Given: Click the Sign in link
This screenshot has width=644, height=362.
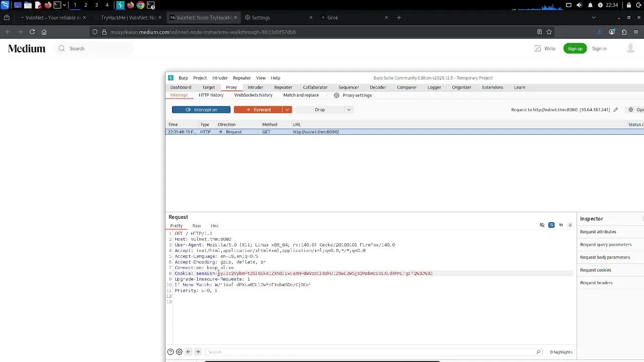Looking at the screenshot, I should (x=599, y=48).
